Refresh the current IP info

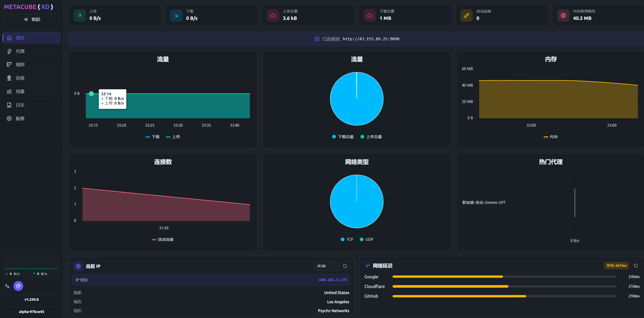[x=345, y=266]
